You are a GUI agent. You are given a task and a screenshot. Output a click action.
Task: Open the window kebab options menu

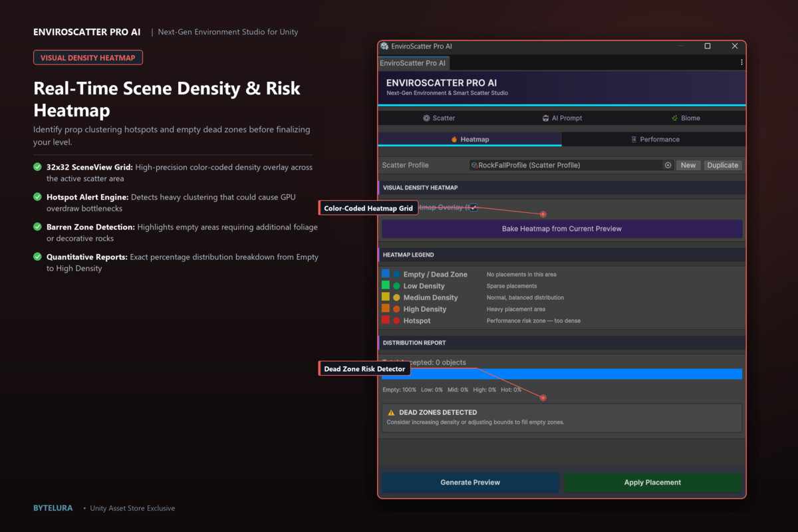coord(741,63)
